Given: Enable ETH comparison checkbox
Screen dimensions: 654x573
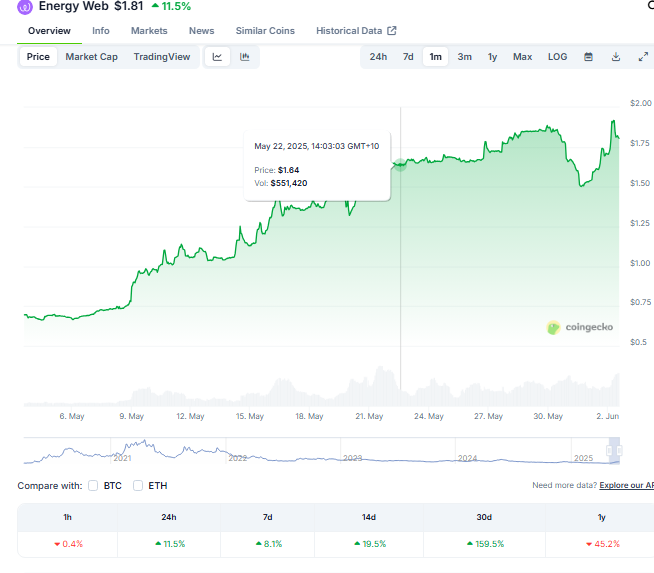Looking at the screenshot, I should coord(138,485).
